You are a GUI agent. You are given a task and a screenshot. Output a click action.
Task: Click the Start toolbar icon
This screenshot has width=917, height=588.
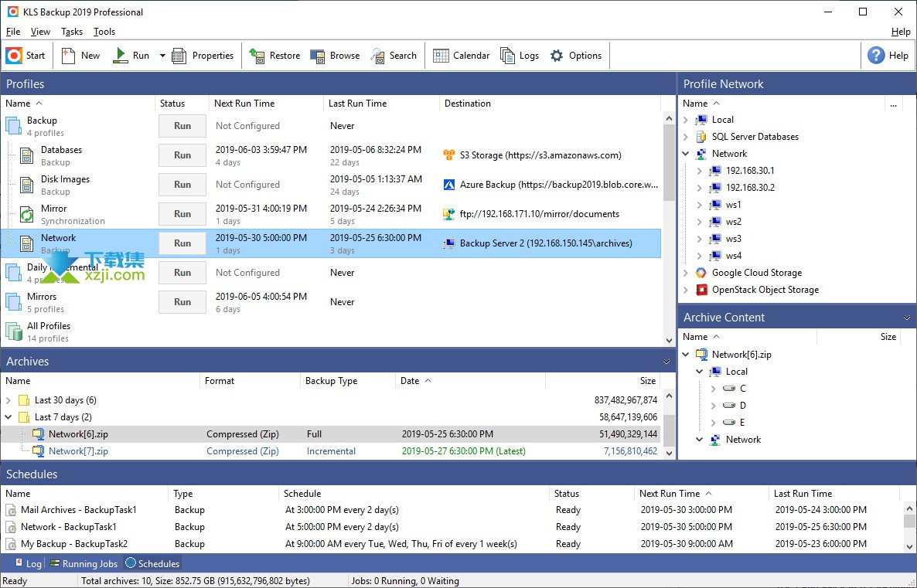pyautogui.click(x=14, y=56)
